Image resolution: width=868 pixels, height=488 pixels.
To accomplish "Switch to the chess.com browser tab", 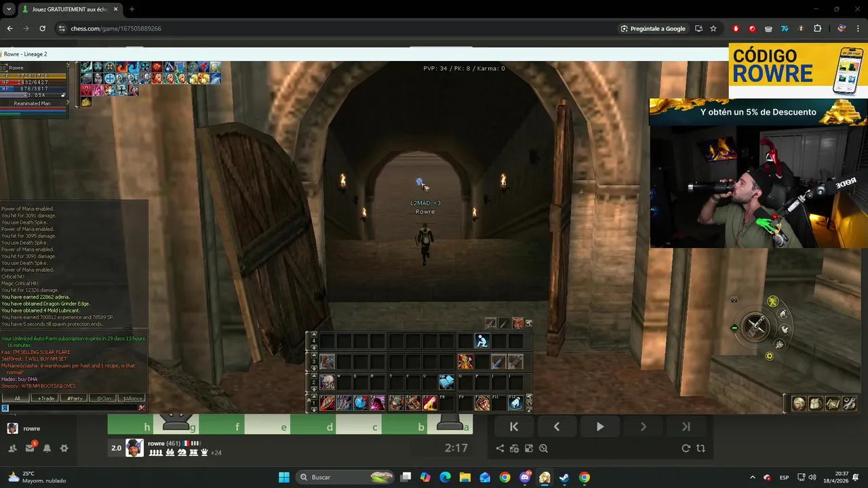I will click(x=70, y=9).
